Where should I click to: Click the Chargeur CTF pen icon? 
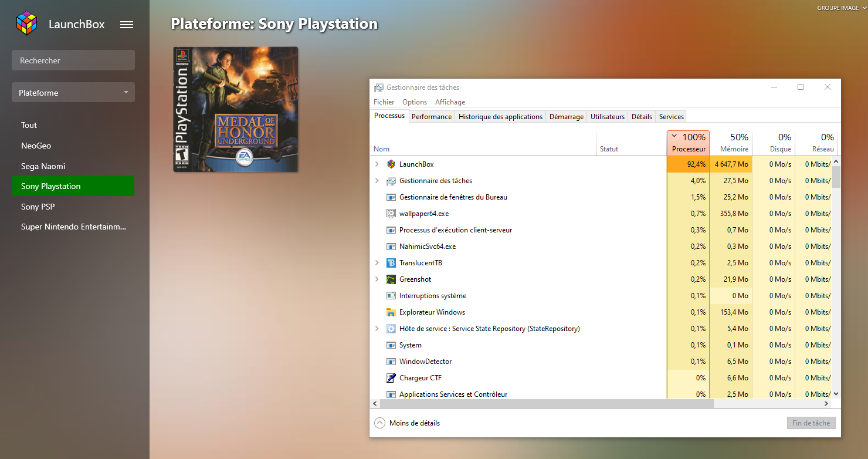391,378
